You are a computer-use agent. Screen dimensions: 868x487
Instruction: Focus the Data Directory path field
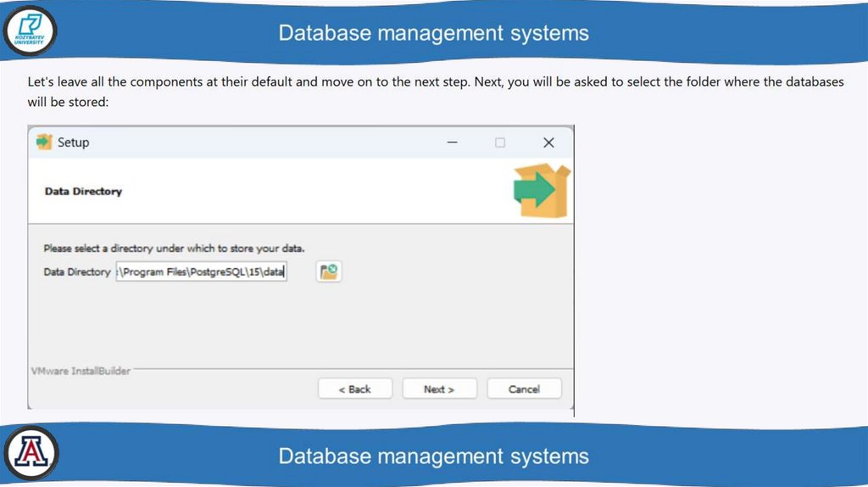pyautogui.click(x=201, y=272)
